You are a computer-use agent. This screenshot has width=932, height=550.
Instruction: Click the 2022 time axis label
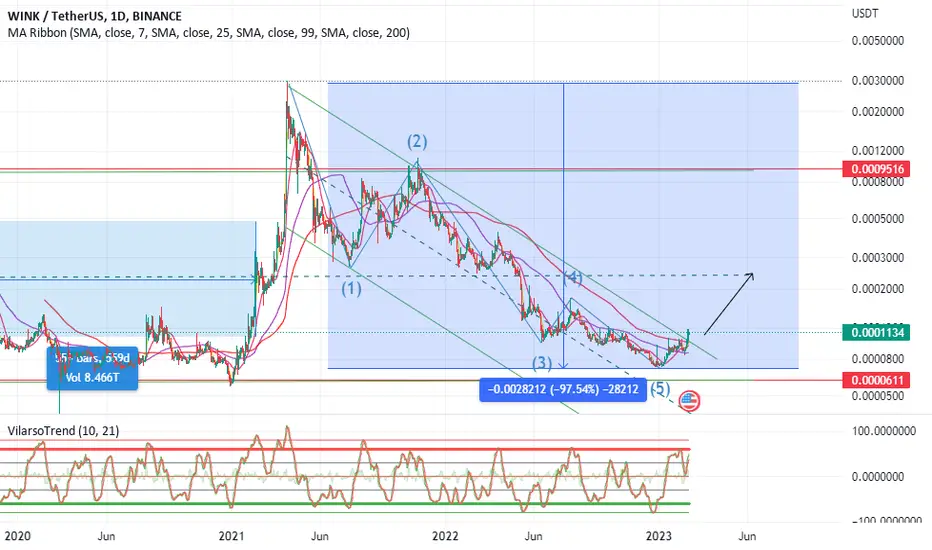[445, 536]
